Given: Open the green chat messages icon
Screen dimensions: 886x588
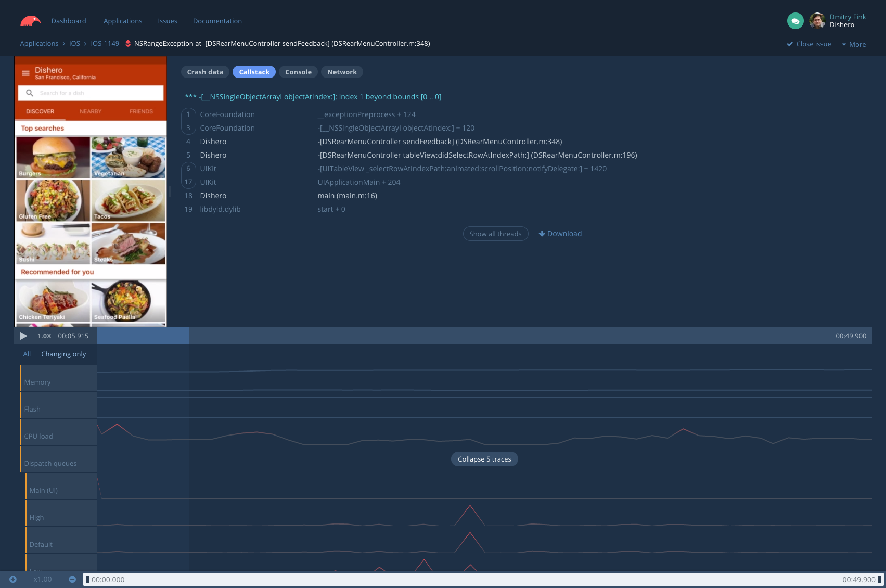Looking at the screenshot, I should (x=795, y=21).
